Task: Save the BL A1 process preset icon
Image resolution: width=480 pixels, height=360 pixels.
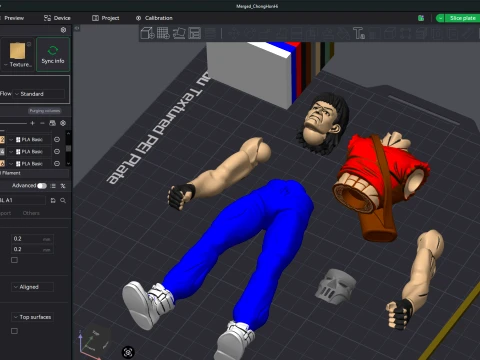Action: [x=53, y=200]
